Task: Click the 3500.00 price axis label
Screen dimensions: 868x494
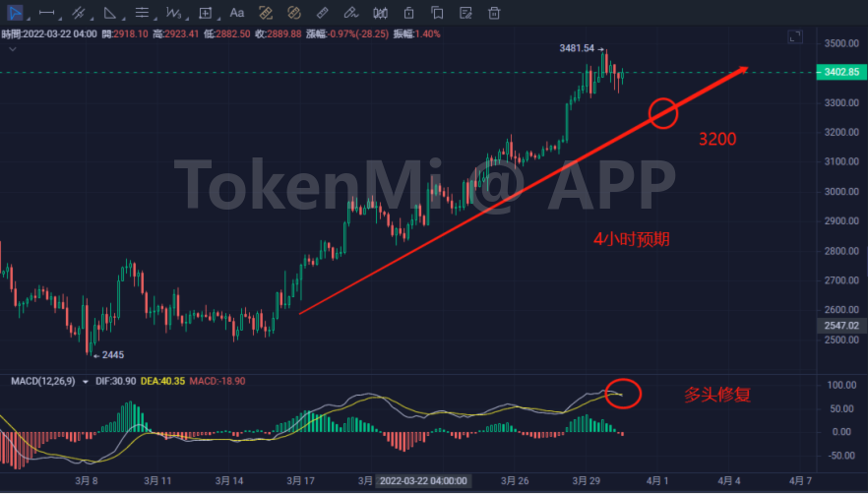Action: tap(841, 43)
